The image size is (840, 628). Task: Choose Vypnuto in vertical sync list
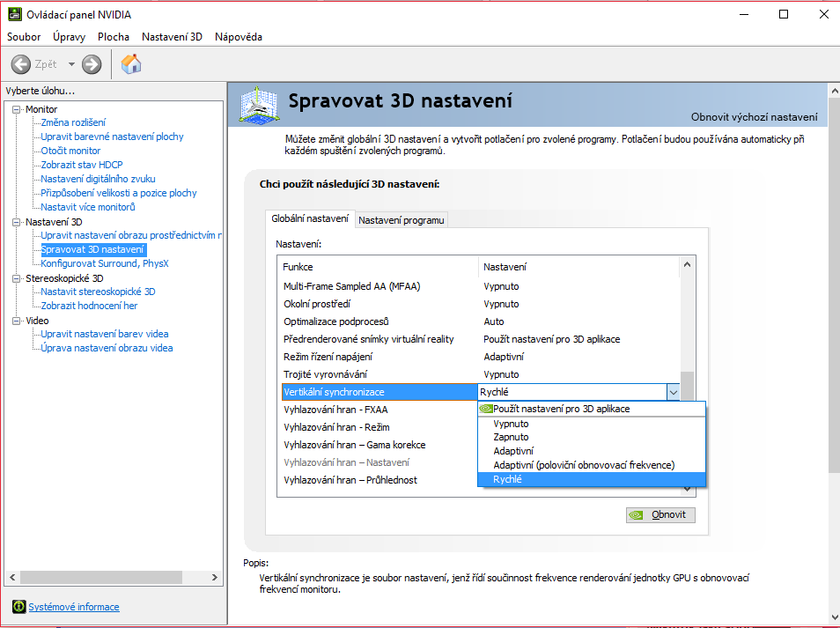(592, 424)
